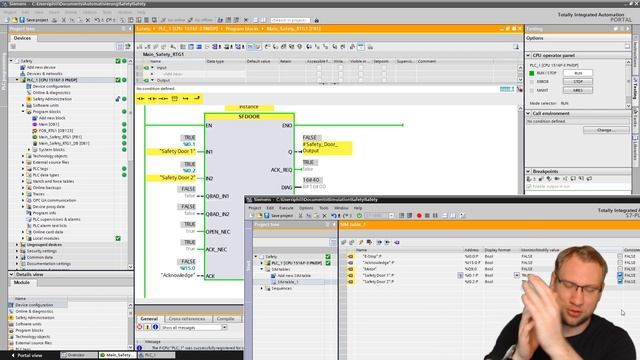
Task: Select Main_Safety_RTG1_DB block
Action: [63, 143]
